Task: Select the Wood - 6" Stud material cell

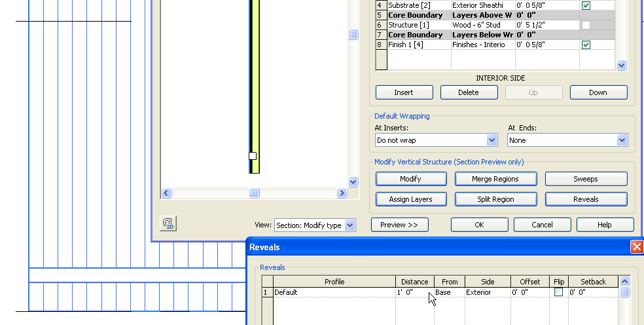Action: 483,25
